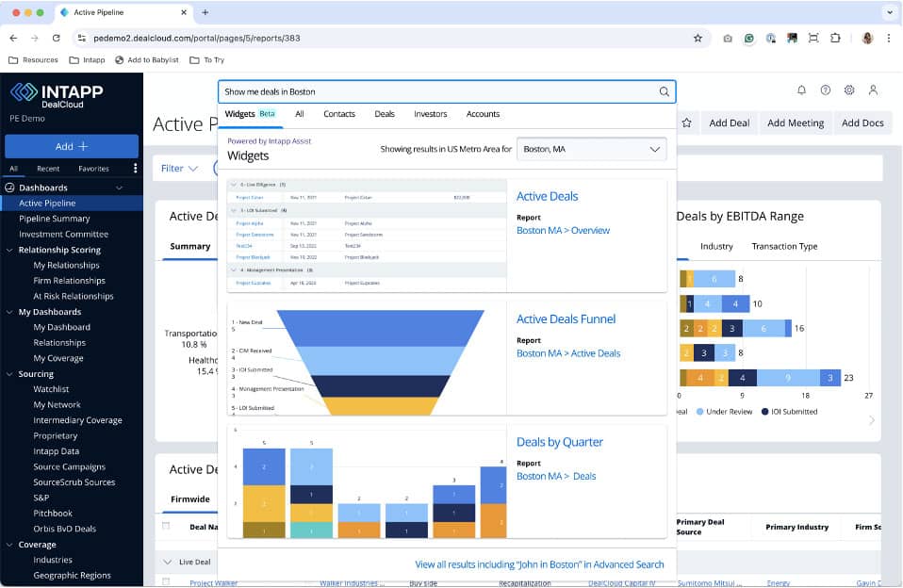903x588 pixels.
Task: Open notifications via the bell icon
Action: 802,90
